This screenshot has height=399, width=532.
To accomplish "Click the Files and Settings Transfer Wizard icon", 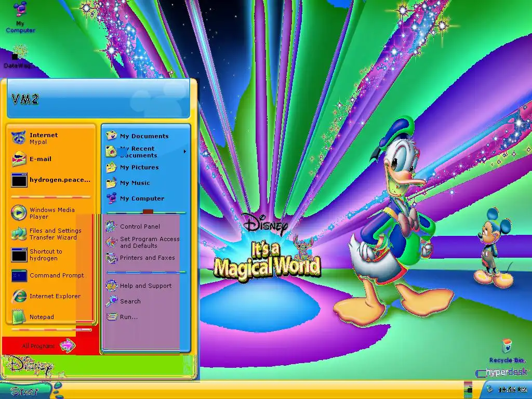I will coord(19,233).
